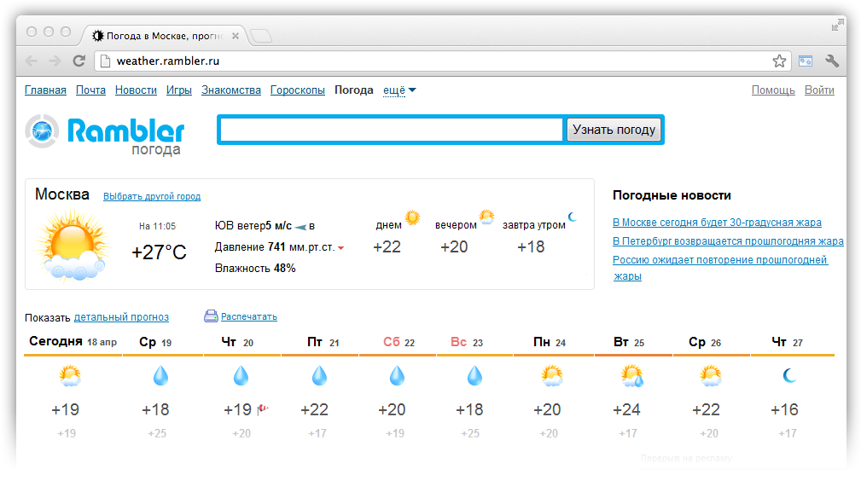Click the city search input field
Image resolution: width=861 pixels, height=504 pixels.
click(x=391, y=130)
